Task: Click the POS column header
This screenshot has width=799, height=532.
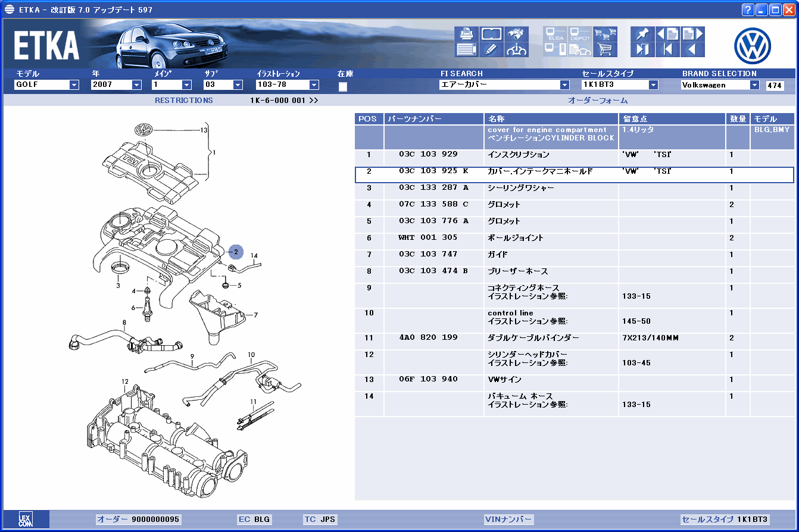Action: (x=369, y=118)
